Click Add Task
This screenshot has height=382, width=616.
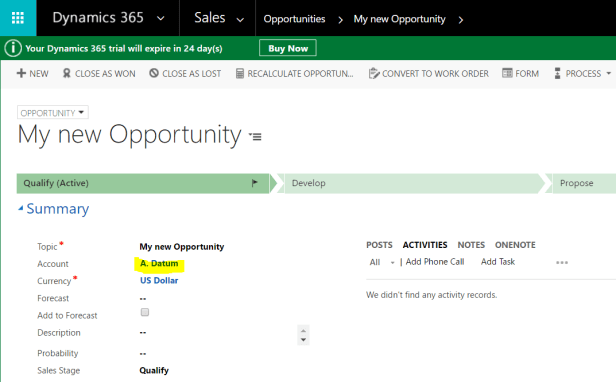coord(498,262)
